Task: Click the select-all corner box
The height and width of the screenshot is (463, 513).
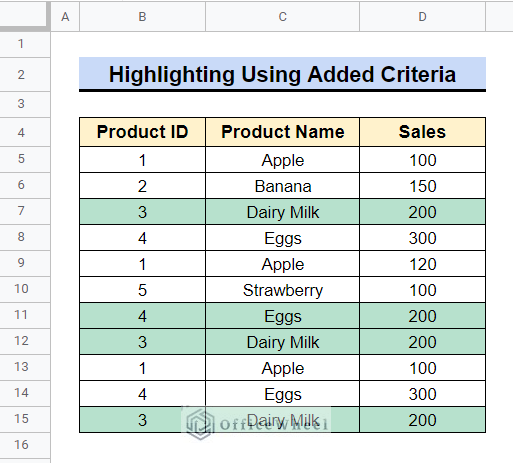Action: tap(23, 15)
